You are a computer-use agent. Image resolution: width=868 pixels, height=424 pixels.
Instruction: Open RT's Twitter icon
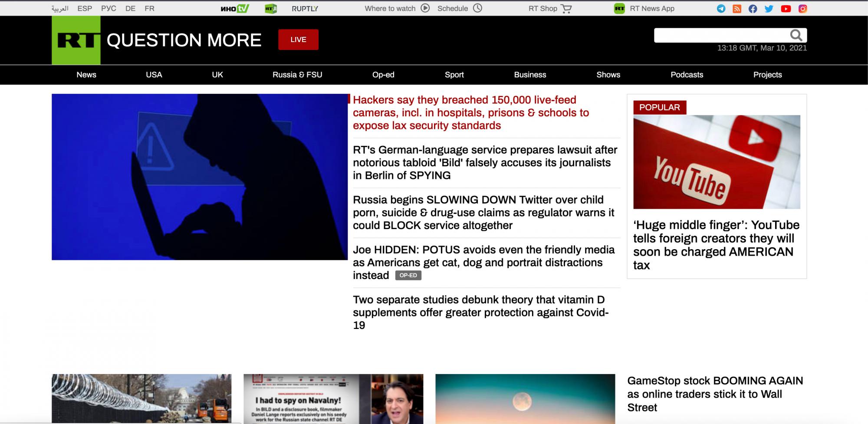(x=769, y=9)
